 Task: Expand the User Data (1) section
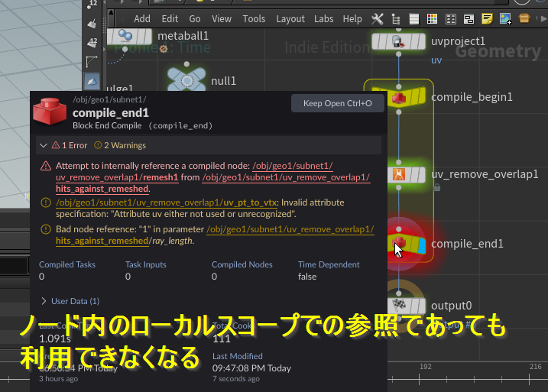point(44,301)
